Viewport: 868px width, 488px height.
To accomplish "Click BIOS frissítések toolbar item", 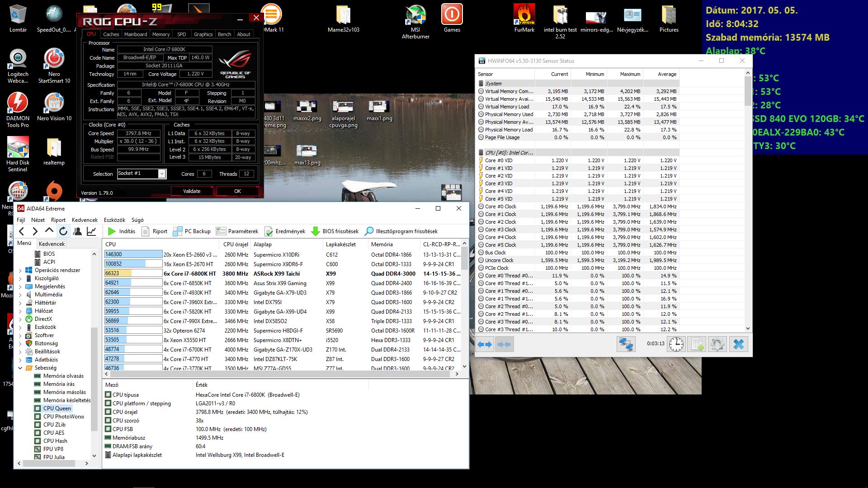I will pyautogui.click(x=335, y=231).
